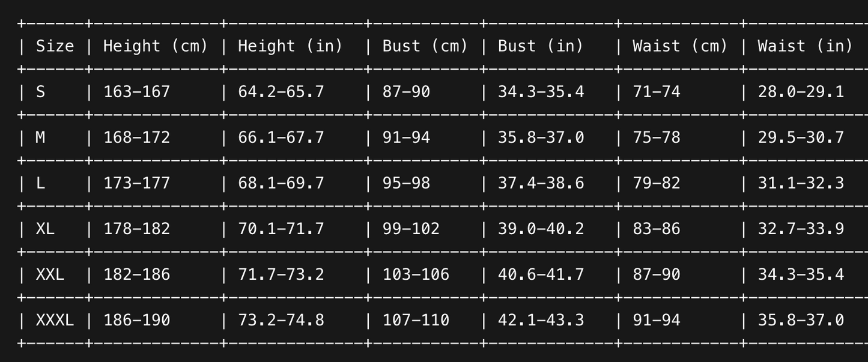The height and width of the screenshot is (362, 868).
Task: Click bust in inches value 40.6–41.7
Action: click(x=541, y=274)
